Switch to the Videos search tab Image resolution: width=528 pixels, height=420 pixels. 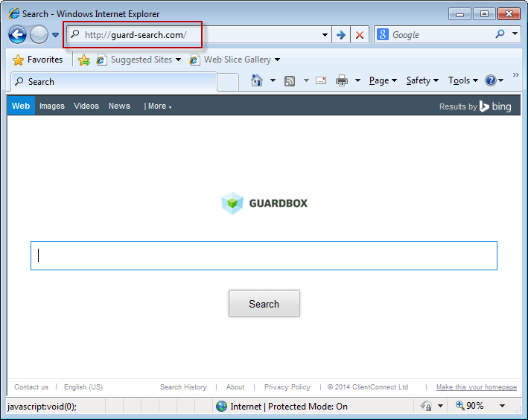pyautogui.click(x=86, y=106)
